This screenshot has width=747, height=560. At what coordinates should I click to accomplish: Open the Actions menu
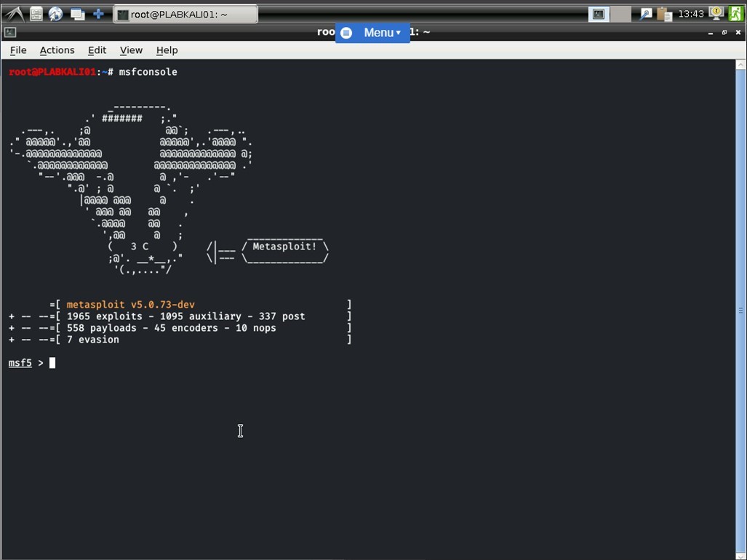(57, 50)
